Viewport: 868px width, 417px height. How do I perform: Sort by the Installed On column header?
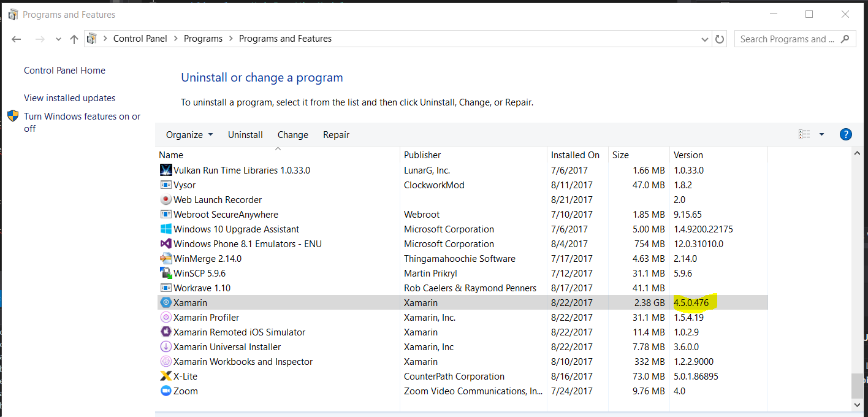click(x=577, y=155)
